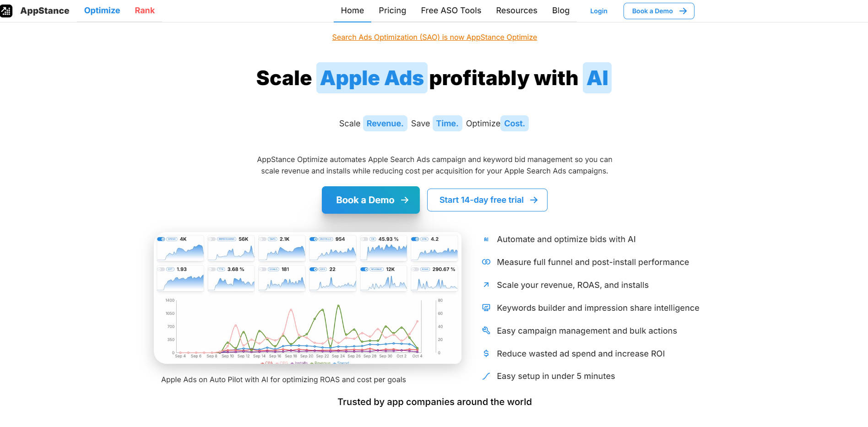Image resolution: width=868 pixels, height=427 pixels.
Task: Click the dollar icon beside Reduce wasted spend
Action: click(x=486, y=354)
